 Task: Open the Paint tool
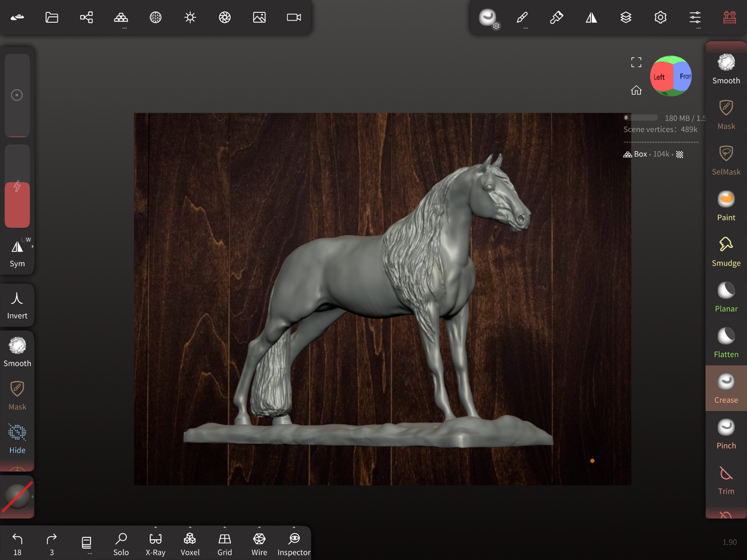726,206
